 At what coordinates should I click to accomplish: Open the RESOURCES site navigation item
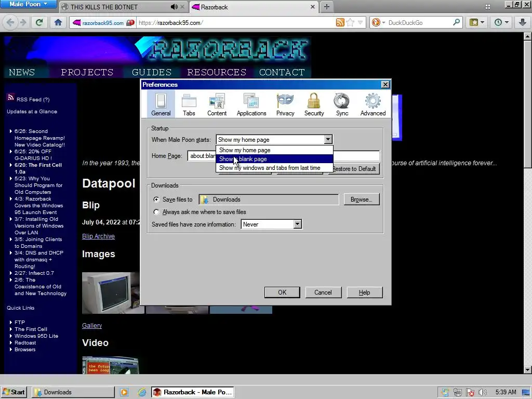point(217,72)
